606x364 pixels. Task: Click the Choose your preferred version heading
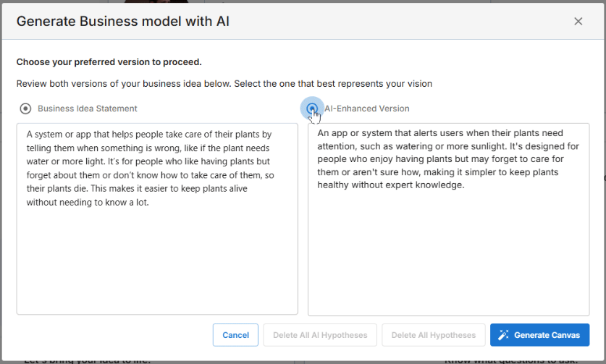[x=109, y=62]
